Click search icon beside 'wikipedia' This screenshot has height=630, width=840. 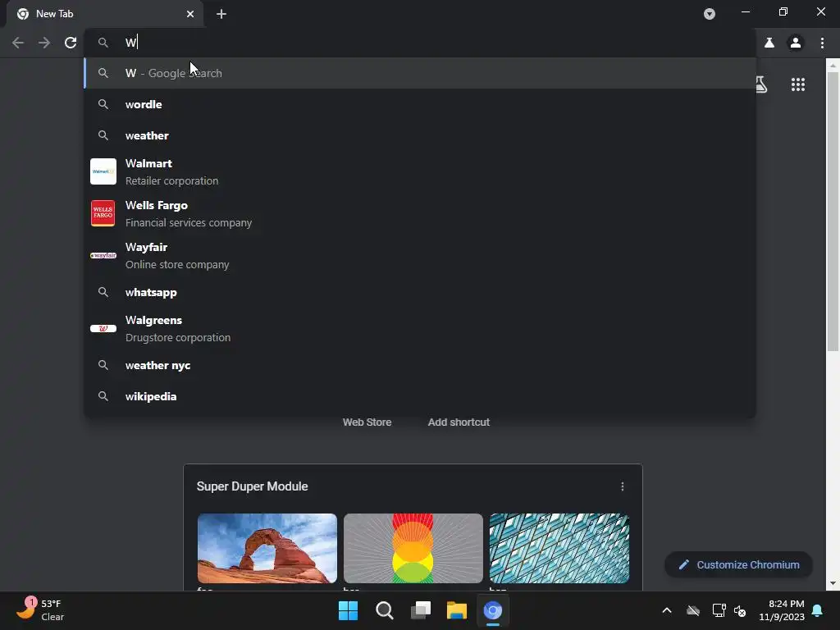click(103, 396)
